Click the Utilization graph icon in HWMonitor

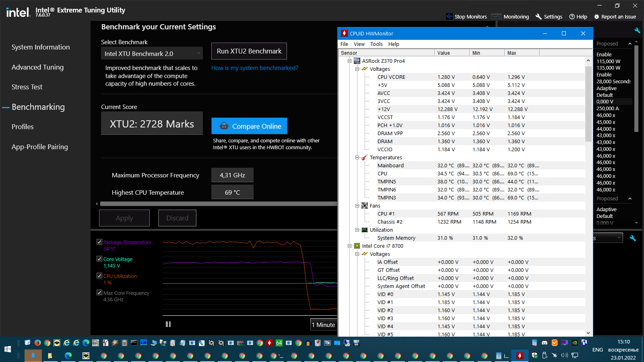tap(364, 230)
